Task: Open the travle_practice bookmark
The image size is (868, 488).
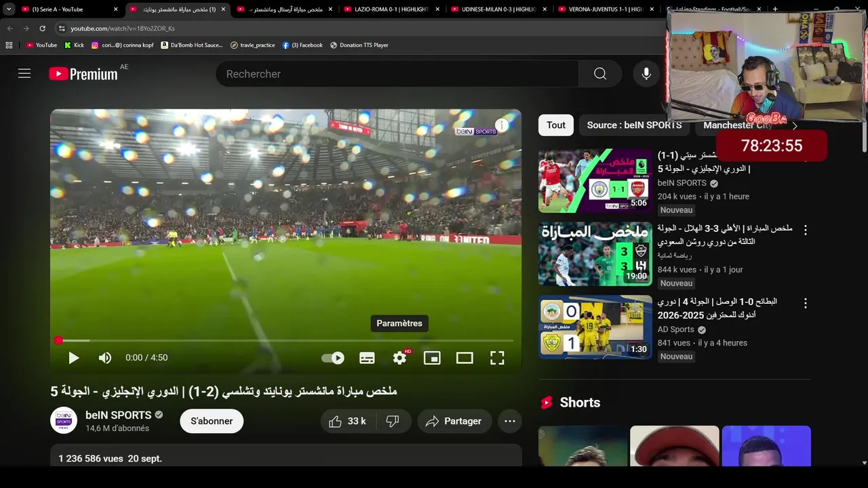Action: click(x=253, y=45)
